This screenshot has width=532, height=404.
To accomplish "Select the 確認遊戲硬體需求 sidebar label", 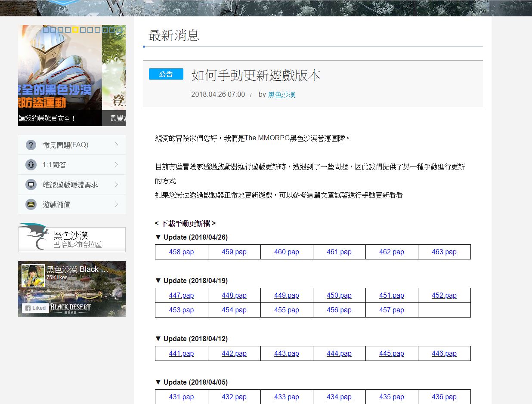I will coord(70,185).
